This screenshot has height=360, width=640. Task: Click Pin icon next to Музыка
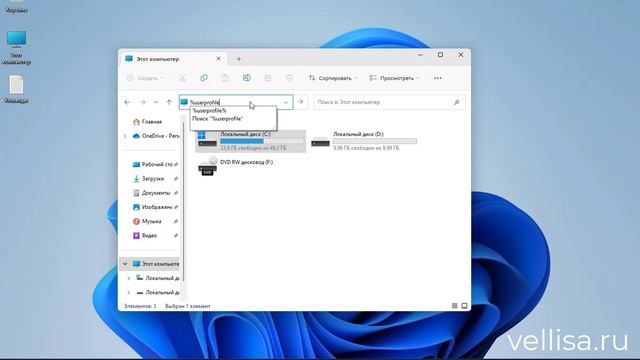coord(176,221)
